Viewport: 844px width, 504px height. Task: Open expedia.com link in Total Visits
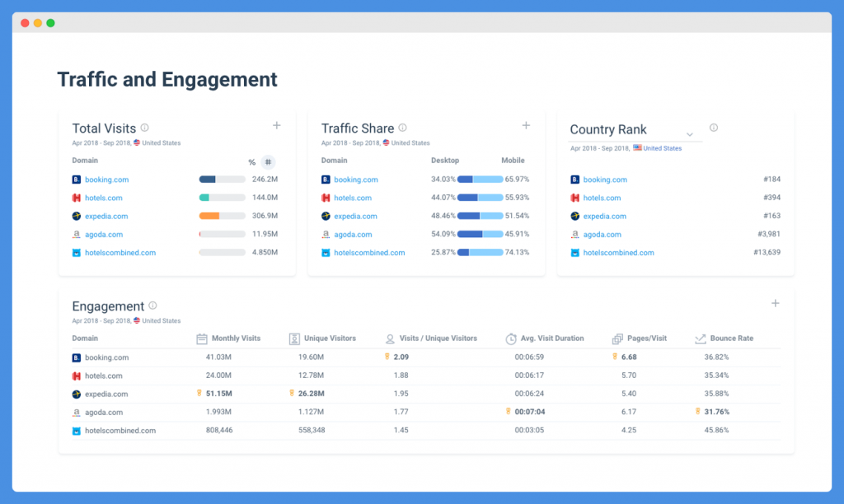point(106,217)
